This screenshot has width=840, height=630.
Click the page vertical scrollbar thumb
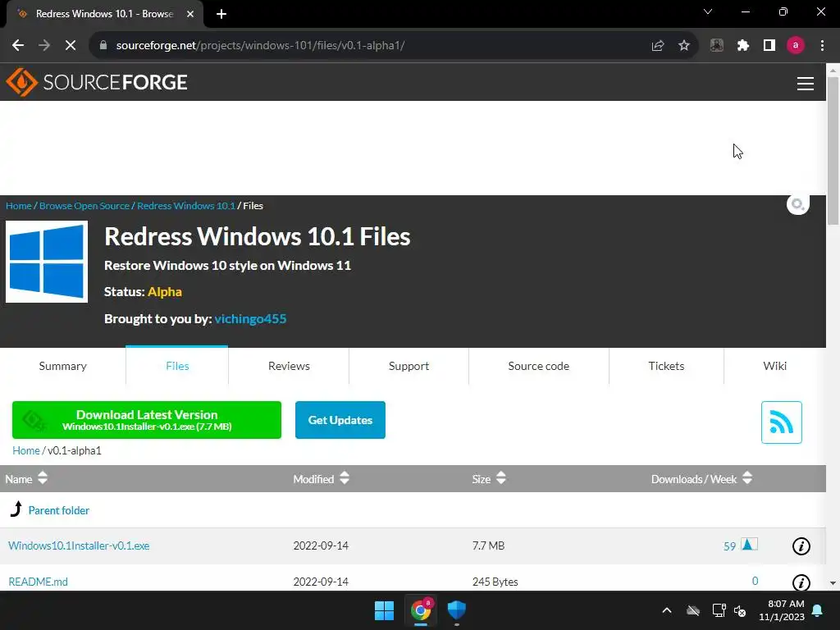click(833, 150)
